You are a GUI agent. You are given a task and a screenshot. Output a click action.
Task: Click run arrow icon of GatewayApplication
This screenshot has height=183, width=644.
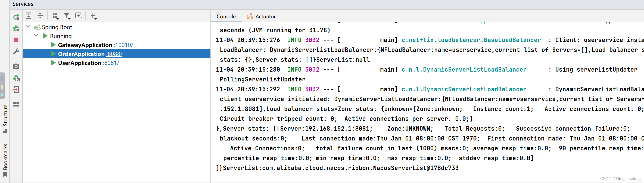tap(53, 45)
